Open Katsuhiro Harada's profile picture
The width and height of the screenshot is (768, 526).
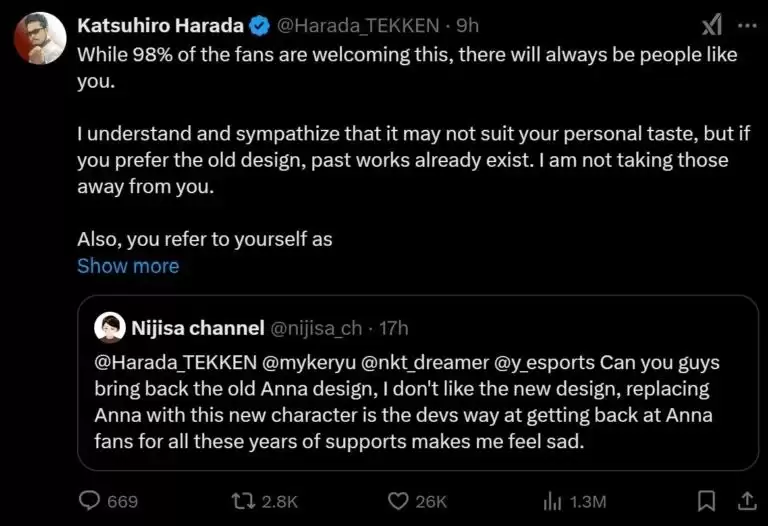click(x=40, y=40)
